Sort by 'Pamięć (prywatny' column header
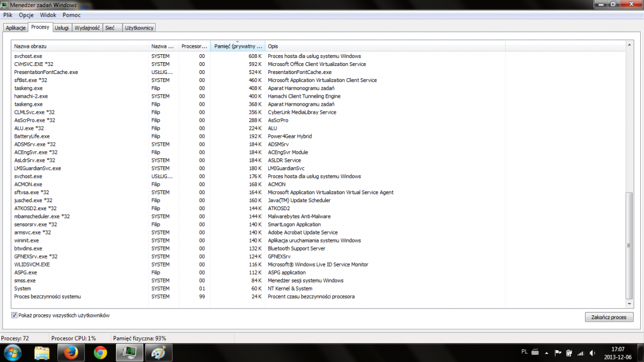The width and height of the screenshot is (644, 362). [238, 47]
